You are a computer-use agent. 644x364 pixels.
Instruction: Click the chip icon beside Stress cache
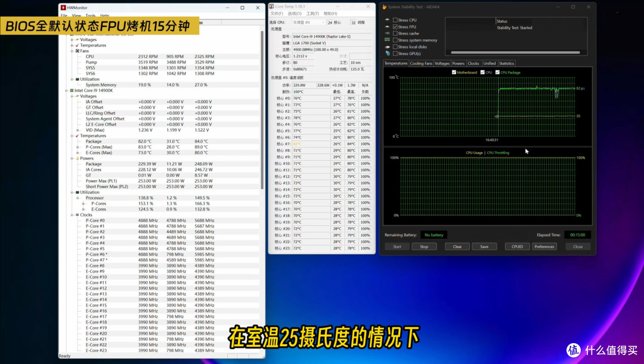point(388,33)
